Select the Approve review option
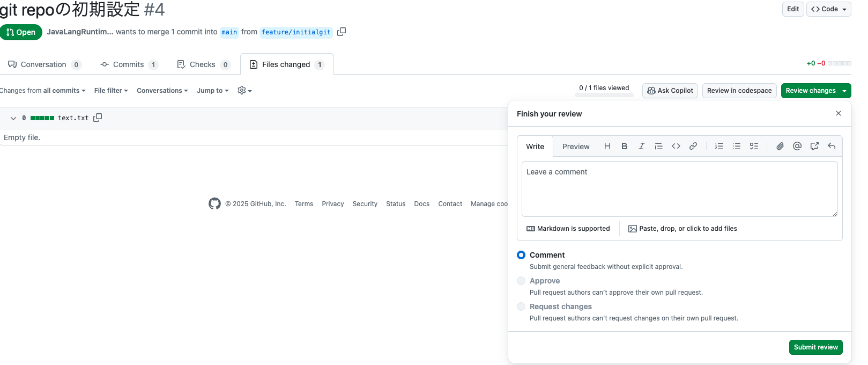Screen dimensions: 868x365 tap(521, 281)
